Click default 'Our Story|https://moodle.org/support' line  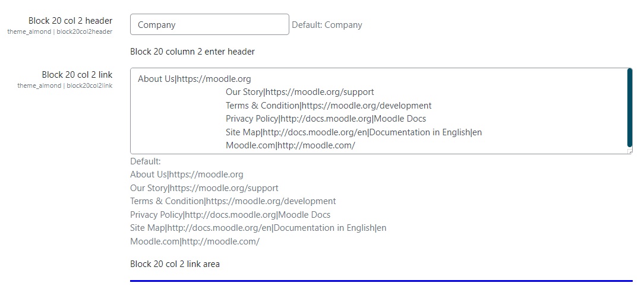pos(204,188)
